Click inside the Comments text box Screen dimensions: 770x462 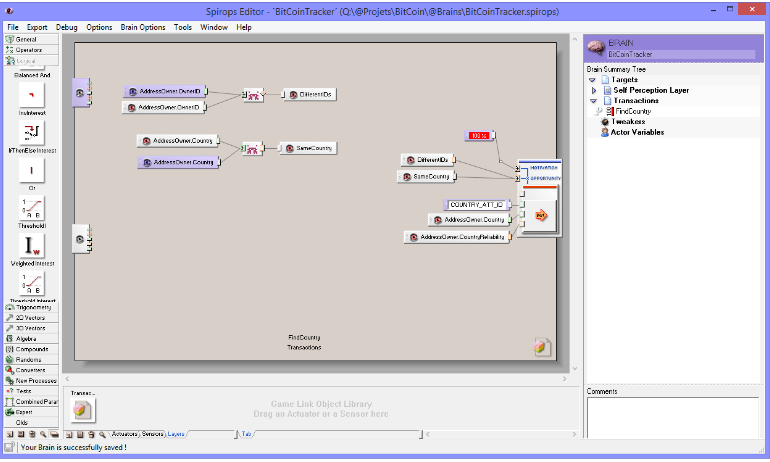click(673, 418)
